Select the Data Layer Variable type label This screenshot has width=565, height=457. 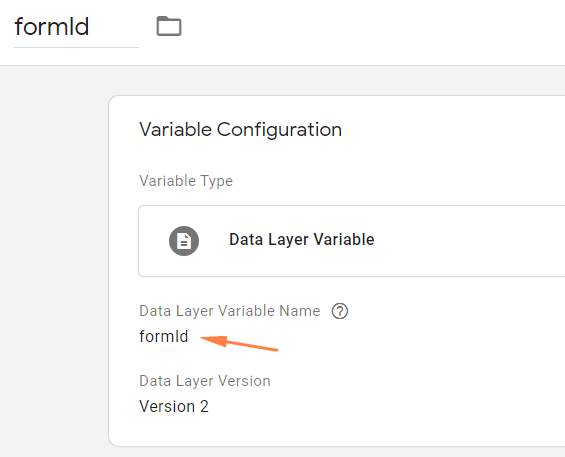pos(302,240)
